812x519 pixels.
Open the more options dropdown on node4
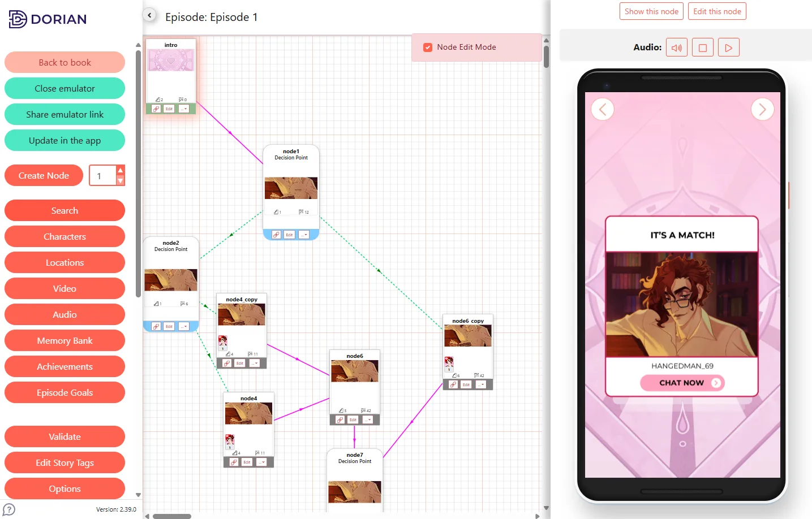point(261,462)
